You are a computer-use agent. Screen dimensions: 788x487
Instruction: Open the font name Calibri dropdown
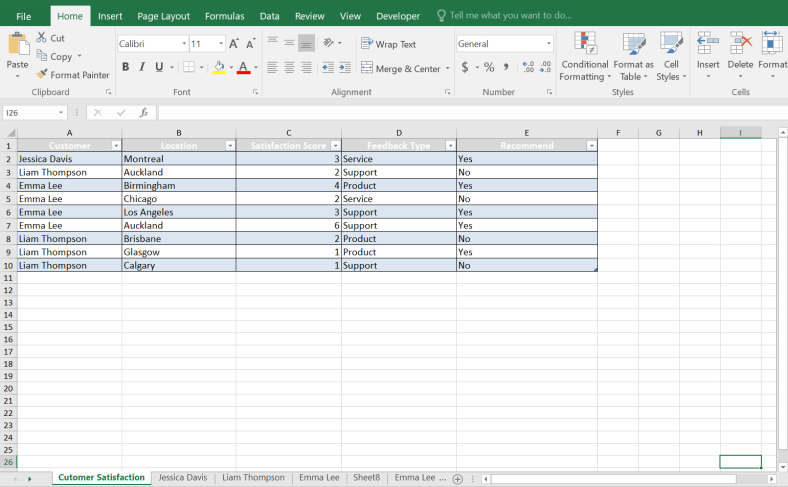click(184, 44)
